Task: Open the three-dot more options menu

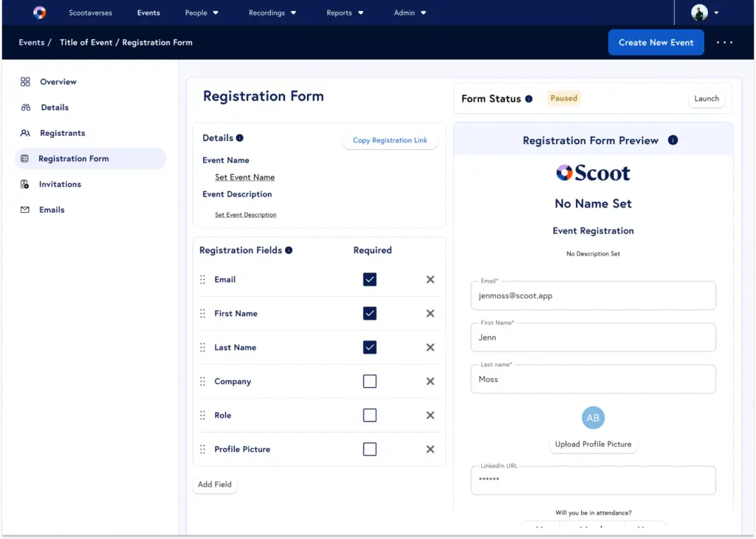Action: 724,43
